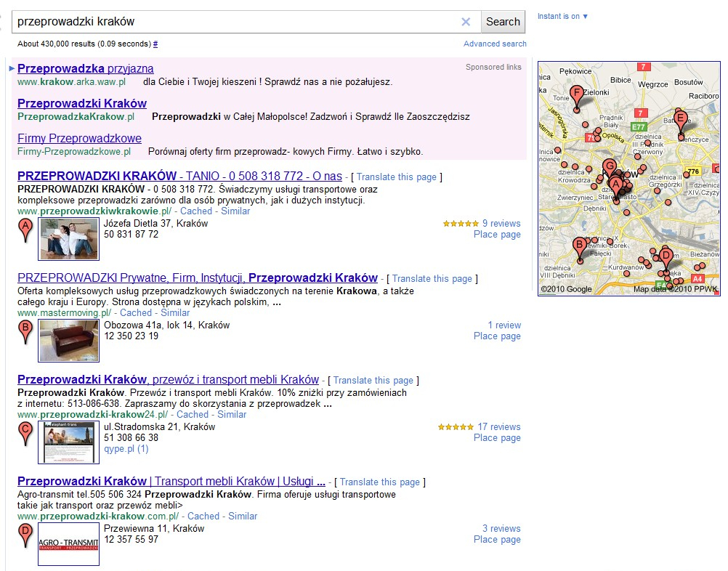Open the couple photo thumbnail for result A

[69, 239]
